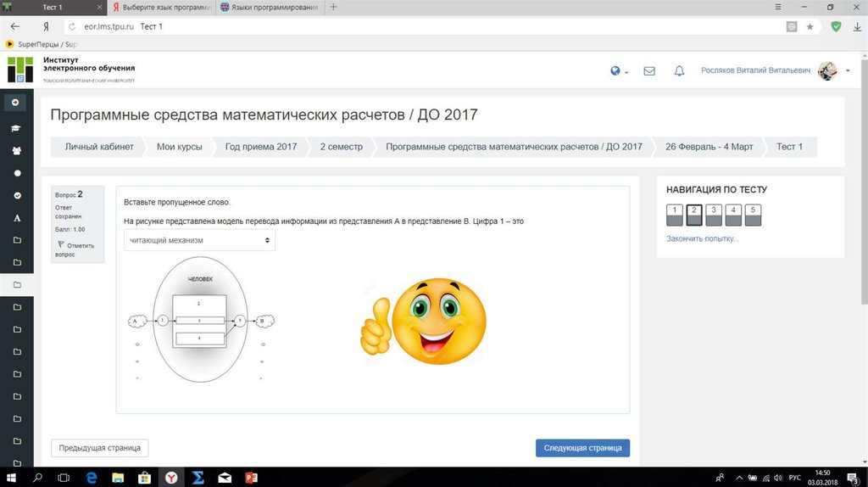Viewport: 868px width, 487px height.
Task: Open the language globe menu
Action: coord(618,71)
